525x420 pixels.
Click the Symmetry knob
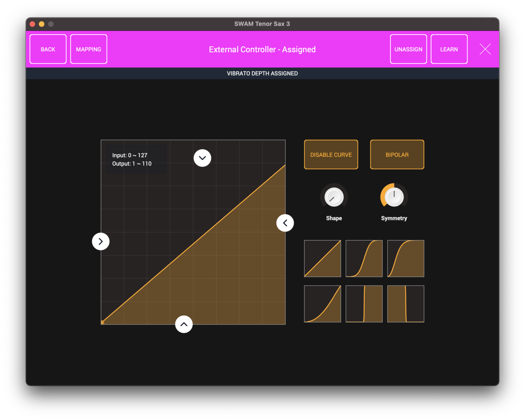(x=394, y=197)
